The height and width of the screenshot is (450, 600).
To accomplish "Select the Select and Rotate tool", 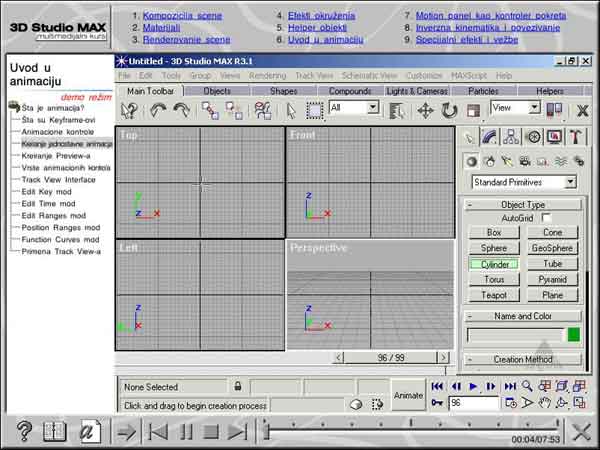I will pos(449,111).
